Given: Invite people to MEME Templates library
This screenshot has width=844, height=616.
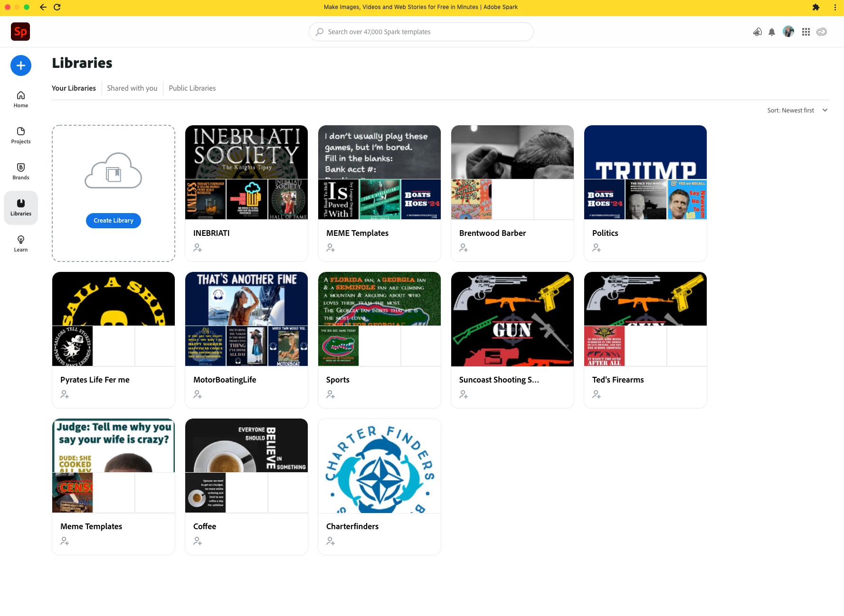Looking at the screenshot, I should click(x=331, y=248).
